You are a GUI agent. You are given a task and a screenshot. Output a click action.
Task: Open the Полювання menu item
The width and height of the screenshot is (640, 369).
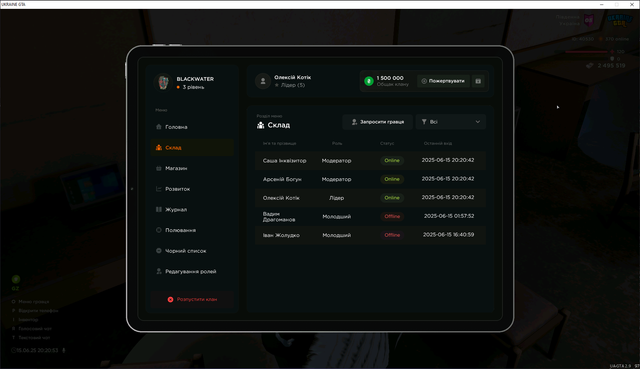click(192, 230)
